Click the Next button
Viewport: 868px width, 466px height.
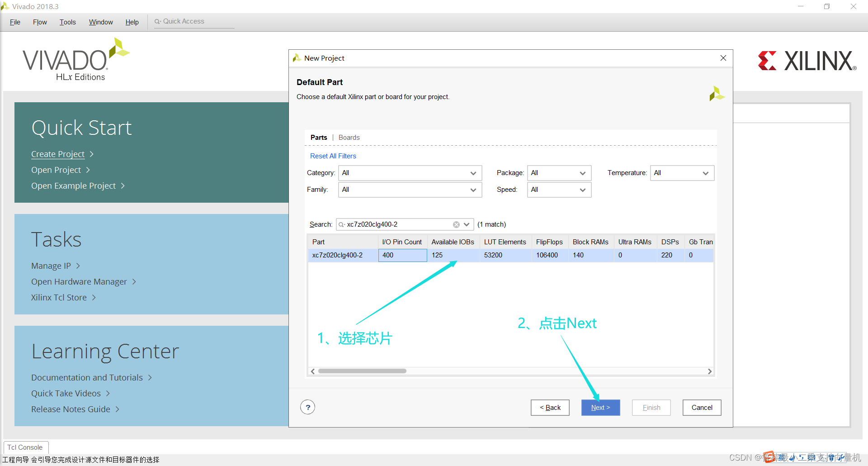point(600,408)
